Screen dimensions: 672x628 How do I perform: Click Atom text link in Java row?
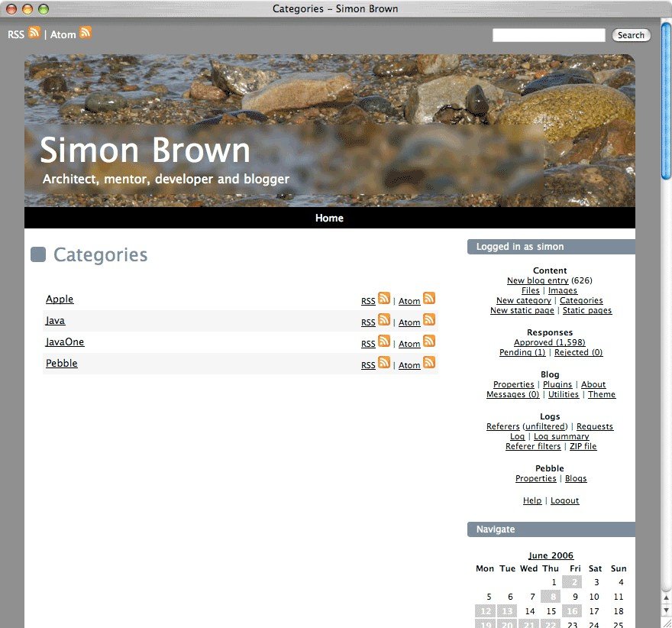tap(409, 322)
